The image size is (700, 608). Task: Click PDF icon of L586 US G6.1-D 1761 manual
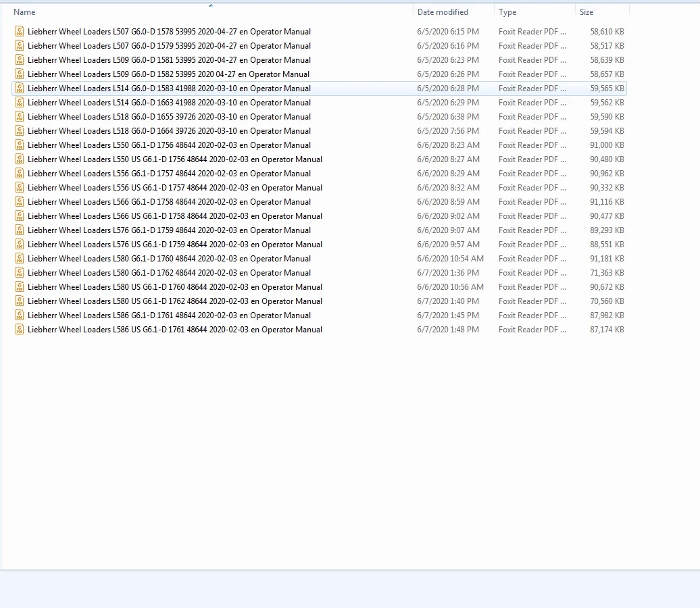click(x=20, y=329)
